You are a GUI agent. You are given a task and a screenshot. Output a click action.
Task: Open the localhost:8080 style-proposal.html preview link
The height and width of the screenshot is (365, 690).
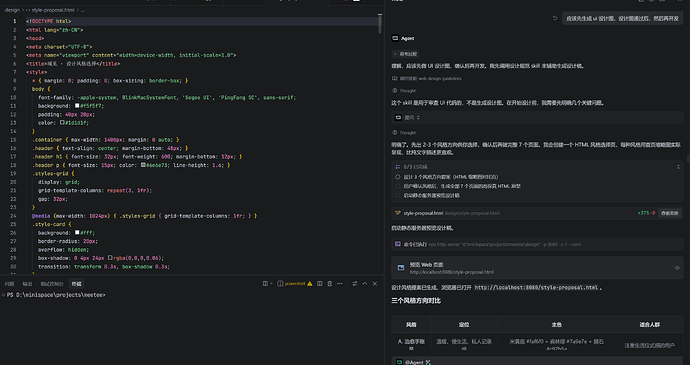(451, 272)
